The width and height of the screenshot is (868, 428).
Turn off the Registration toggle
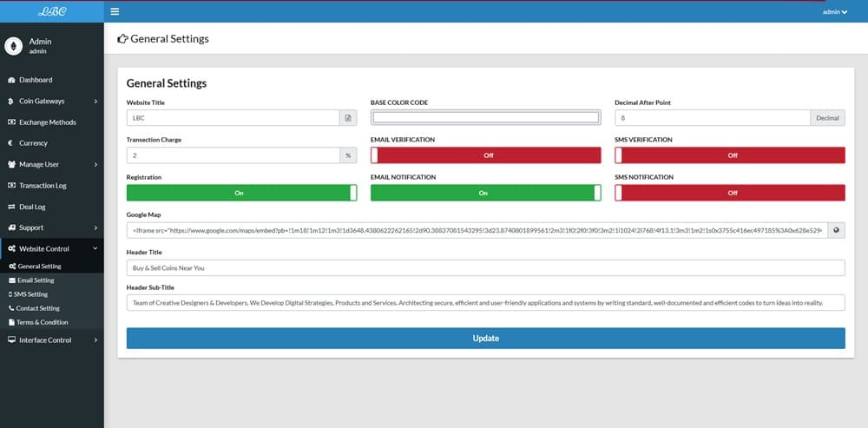pyautogui.click(x=241, y=193)
